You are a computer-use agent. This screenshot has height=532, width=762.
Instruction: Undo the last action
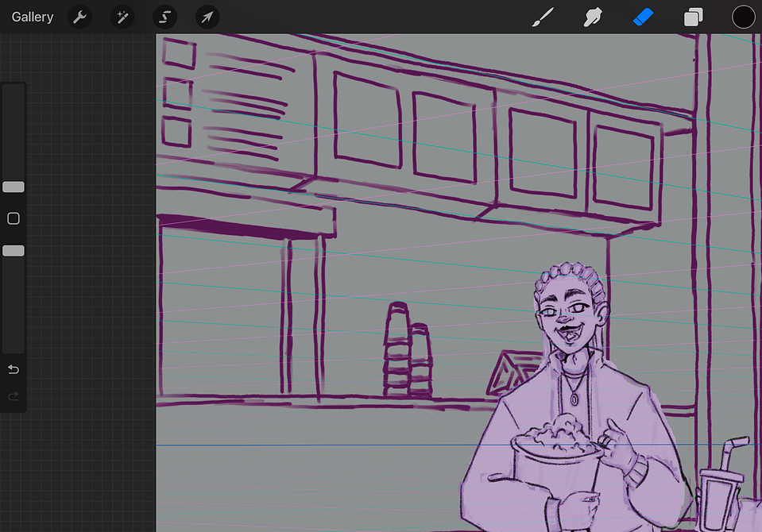tap(14, 370)
